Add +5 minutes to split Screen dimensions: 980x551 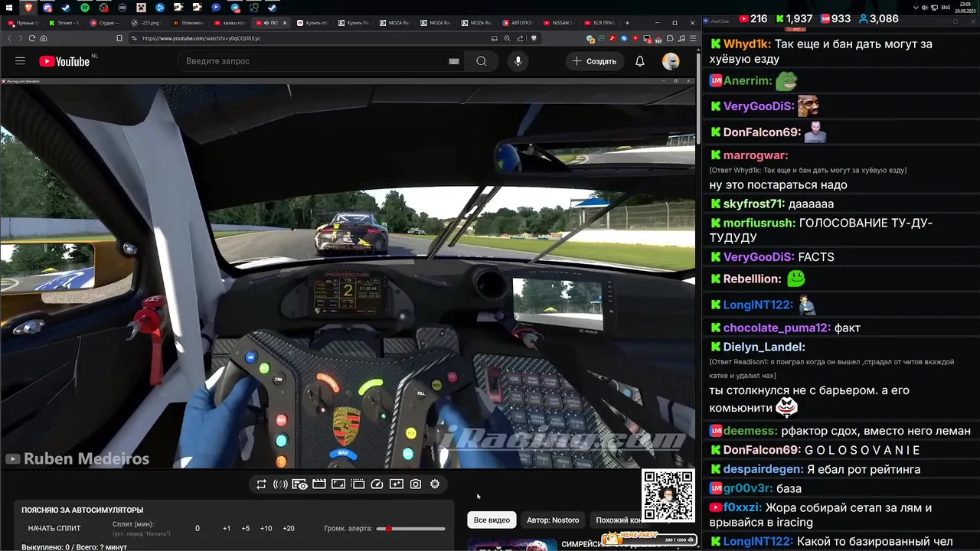tap(246, 529)
